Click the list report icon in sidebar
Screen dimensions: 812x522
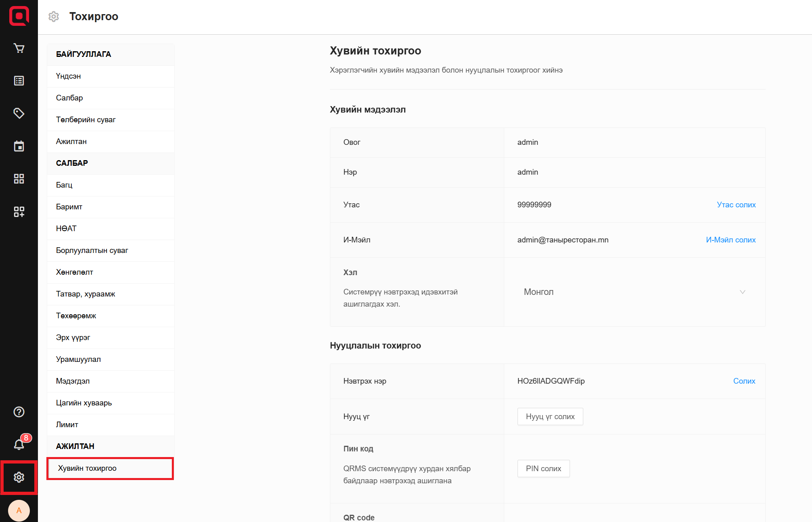tap(19, 81)
